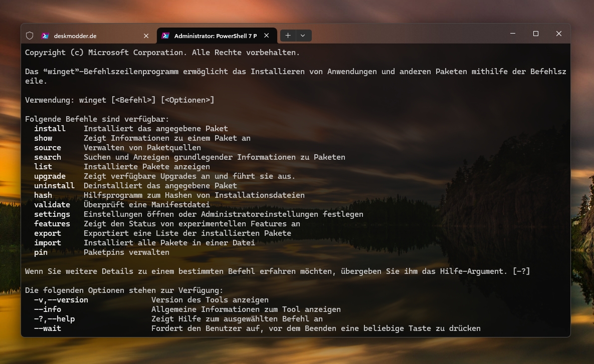Screen dimensions: 594x364
Task: Click the 'Copyright (c) Microsoft Corporation' line
Action: pyautogui.click(x=162, y=53)
